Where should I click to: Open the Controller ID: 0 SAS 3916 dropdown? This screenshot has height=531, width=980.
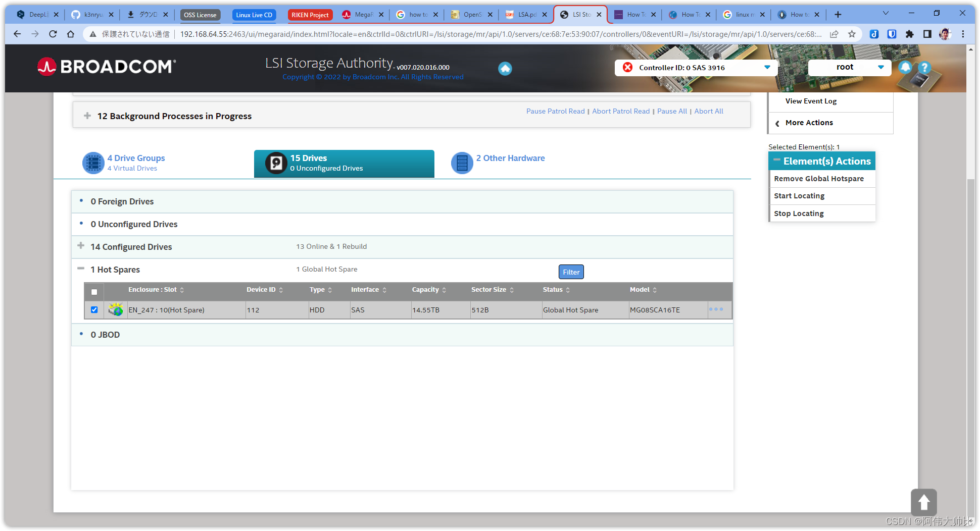click(x=767, y=67)
